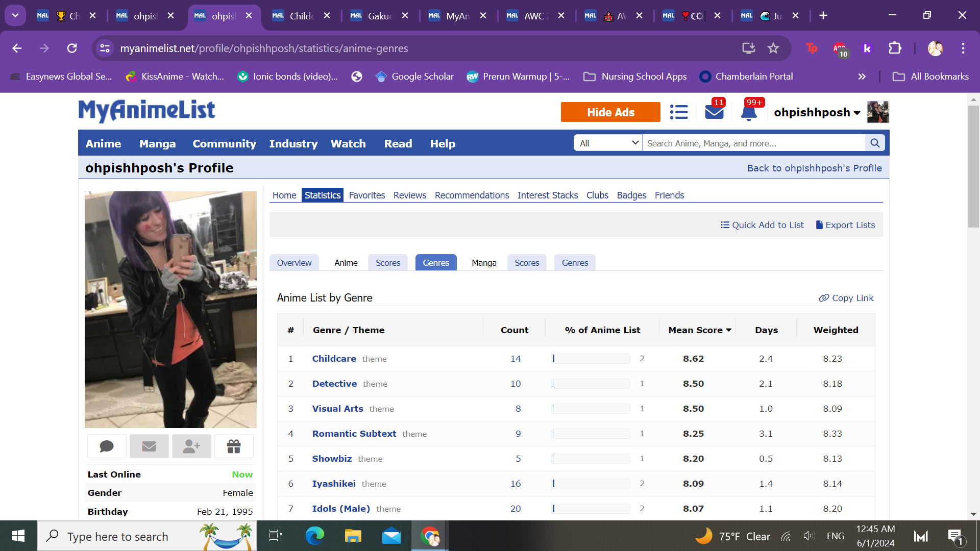Image resolution: width=980 pixels, height=551 pixels.
Task: Click the Childcare percentage bar
Action: click(591, 359)
